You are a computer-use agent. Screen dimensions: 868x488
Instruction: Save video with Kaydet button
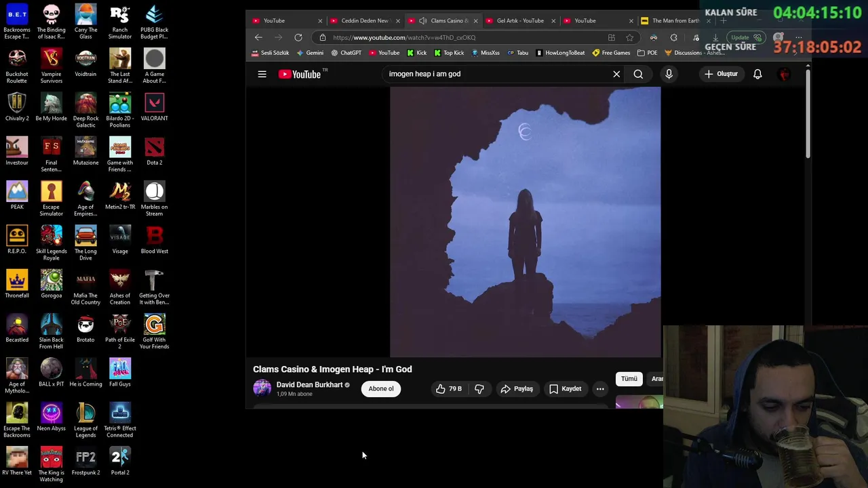566,389
